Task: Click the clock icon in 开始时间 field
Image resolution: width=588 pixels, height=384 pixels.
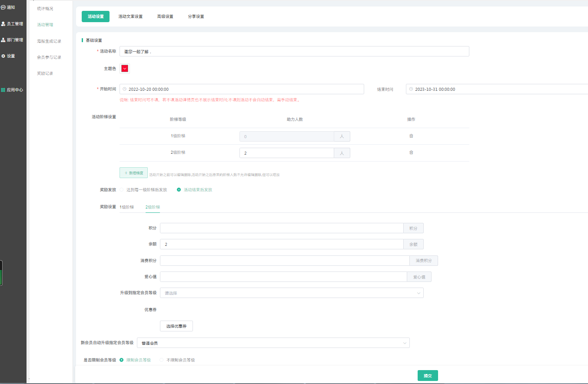Action: pos(125,89)
